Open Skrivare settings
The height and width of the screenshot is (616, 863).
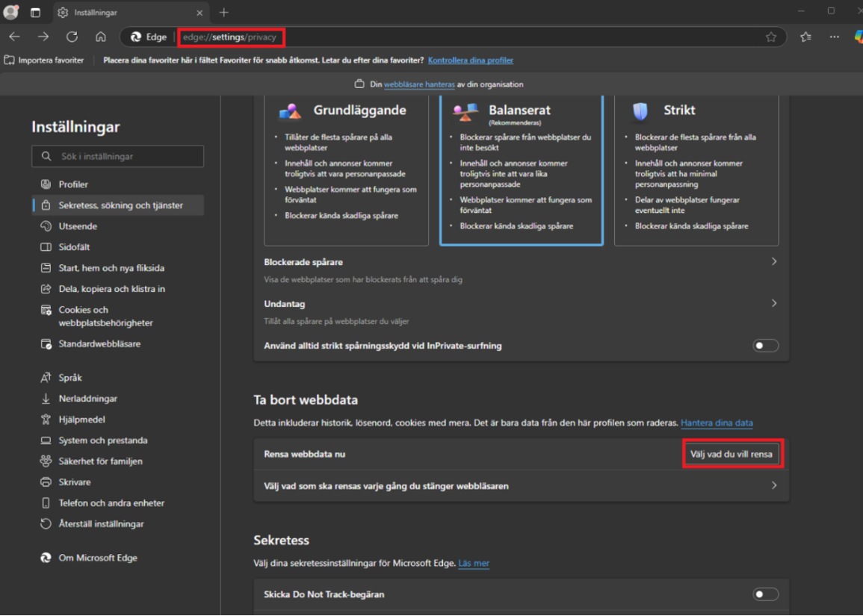tap(118, 482)
